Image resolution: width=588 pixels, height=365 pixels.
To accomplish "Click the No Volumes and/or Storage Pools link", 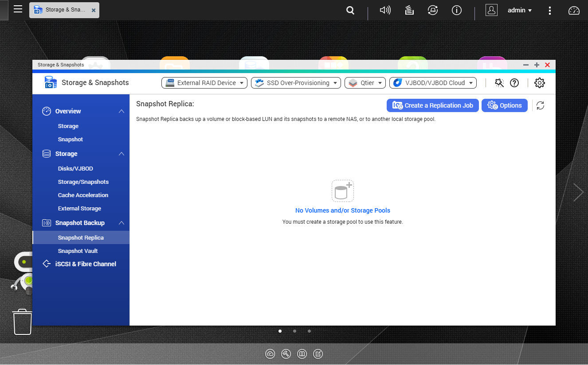I will pyautogui.click(x=343, y=211).
